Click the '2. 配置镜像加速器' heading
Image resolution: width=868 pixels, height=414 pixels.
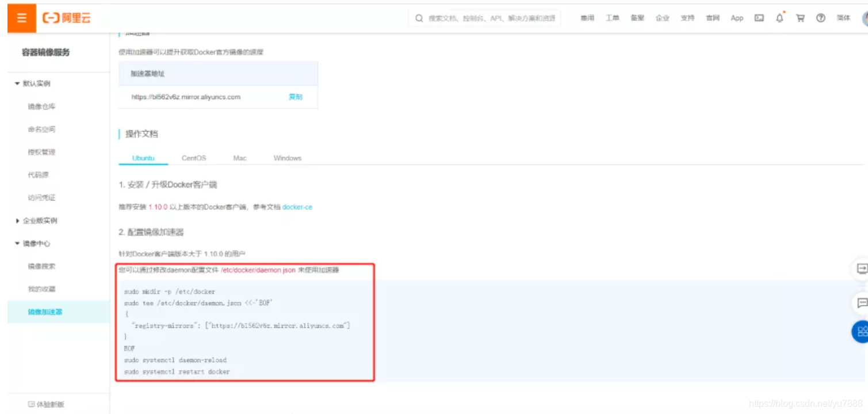pyautogui.click(x=151, y=232)
